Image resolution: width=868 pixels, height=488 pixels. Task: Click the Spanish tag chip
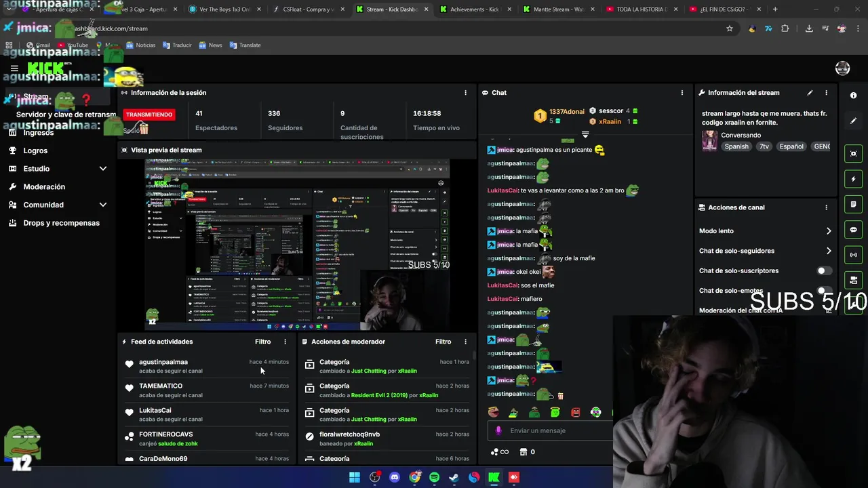click(x=736, y=146)
